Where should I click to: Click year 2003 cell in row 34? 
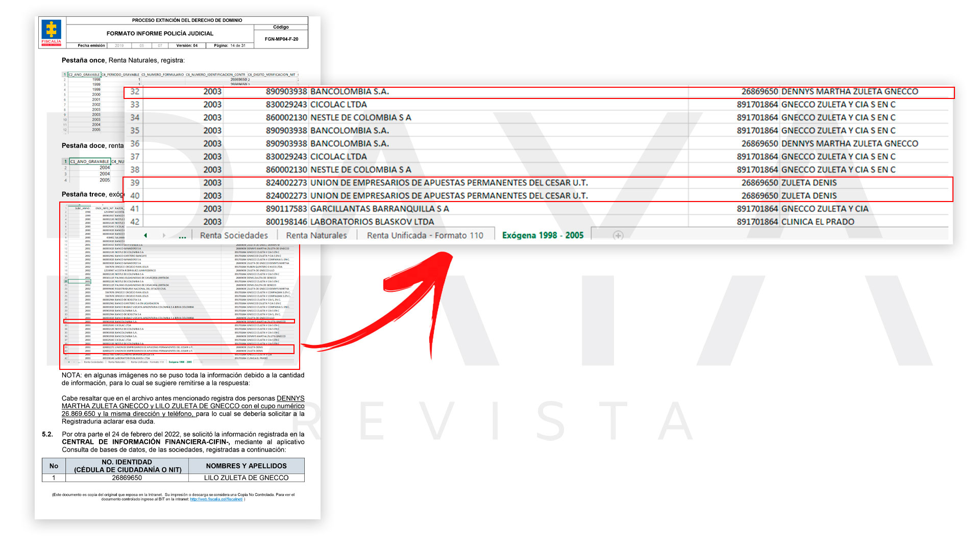212,117
